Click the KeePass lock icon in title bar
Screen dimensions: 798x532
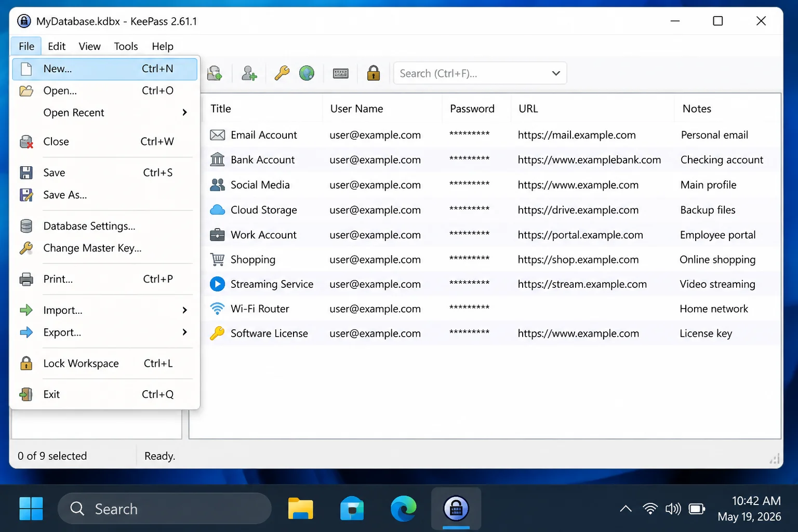pos(24,21)
